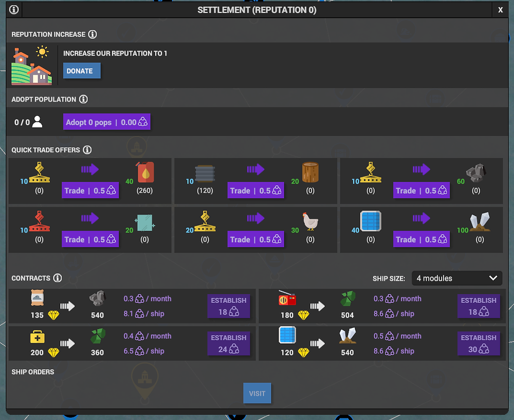The image size is (514, 420).
Task: Open the Reputation Increase info tooltip icon
Action: [93, 34]
